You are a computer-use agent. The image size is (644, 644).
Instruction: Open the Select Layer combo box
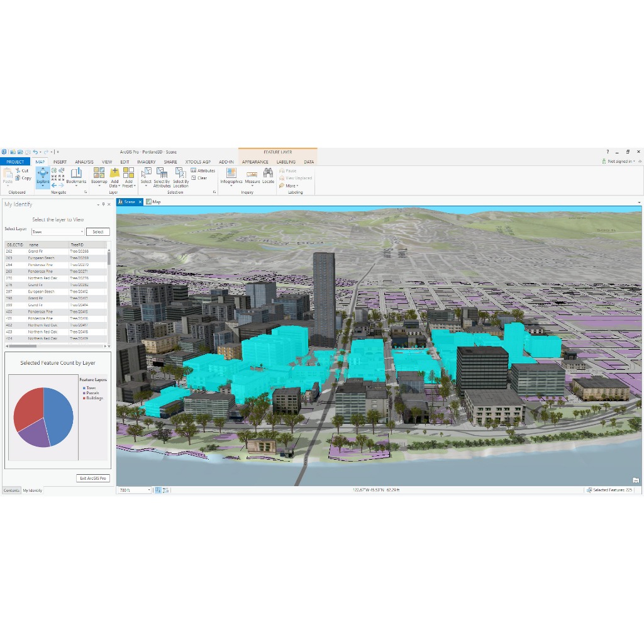tap(58, 231)
